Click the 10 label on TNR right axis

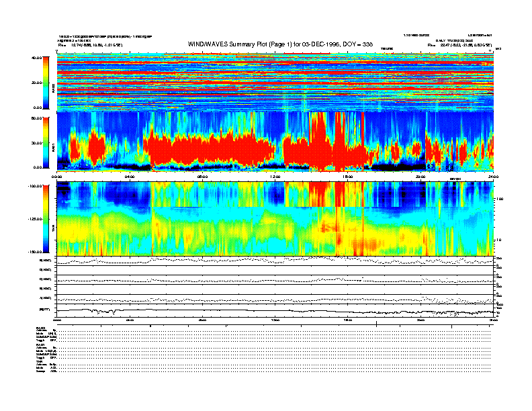[500, 240]
